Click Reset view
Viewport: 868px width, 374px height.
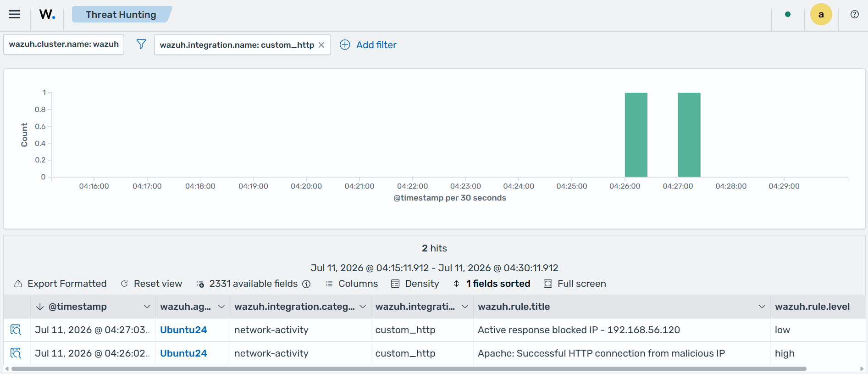click(151, 284)
